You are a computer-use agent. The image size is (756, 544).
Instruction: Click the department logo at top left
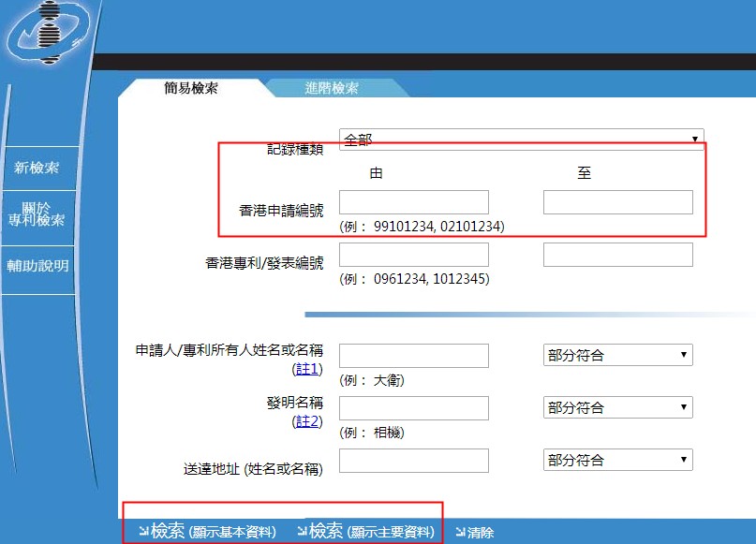(x=48, y=33)
